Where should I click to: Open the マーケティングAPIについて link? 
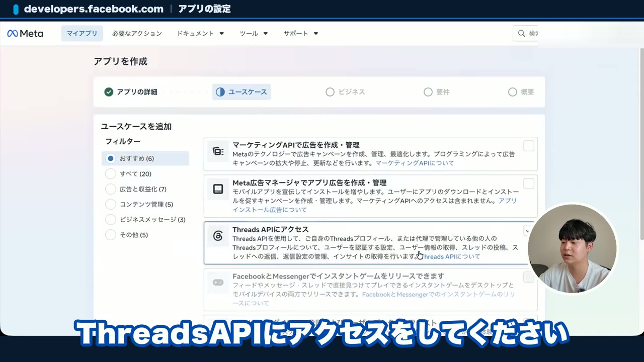(415, 163)
